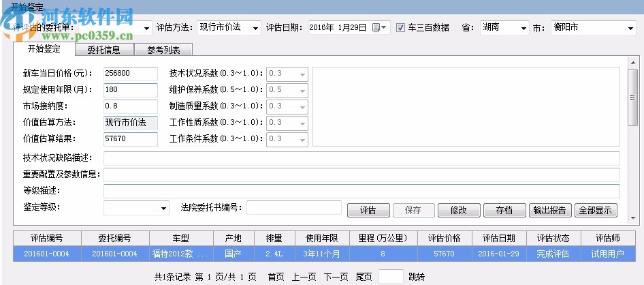
Task: Go to 尾页 last page
Action: tap(364, 277)
